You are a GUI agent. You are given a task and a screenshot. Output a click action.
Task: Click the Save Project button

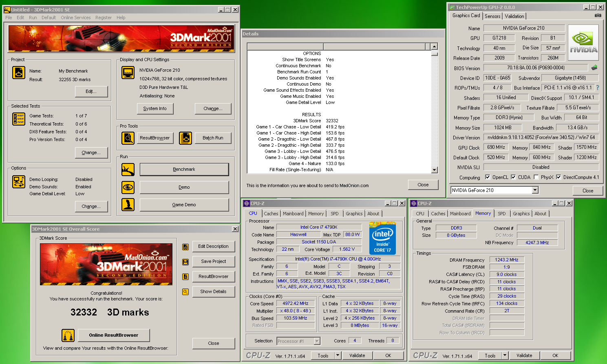[x=213, y=261]
